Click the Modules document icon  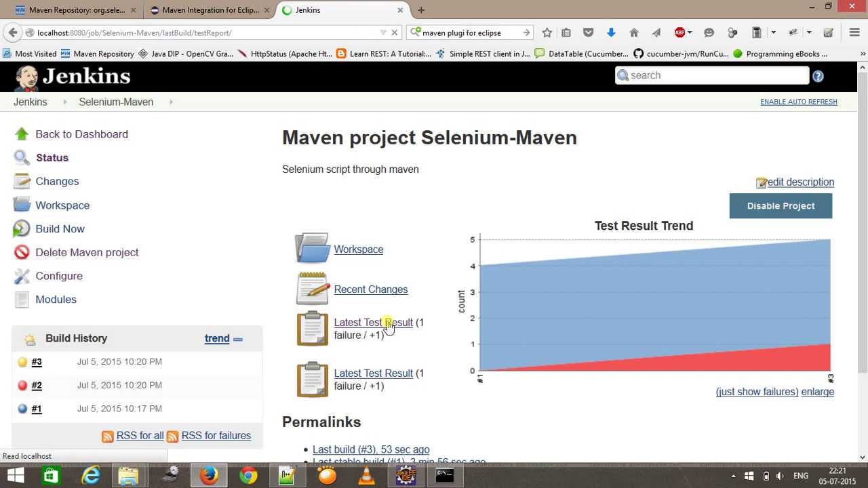(22, 300)
